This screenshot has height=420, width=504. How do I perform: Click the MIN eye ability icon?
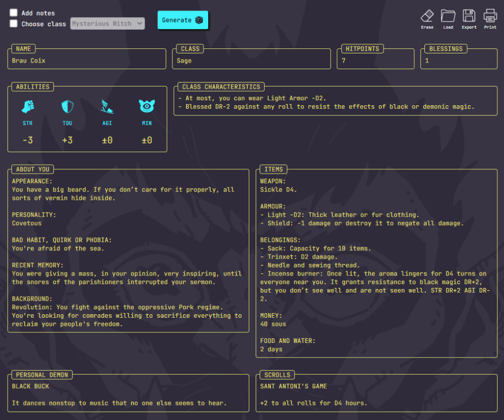point(147,106)
